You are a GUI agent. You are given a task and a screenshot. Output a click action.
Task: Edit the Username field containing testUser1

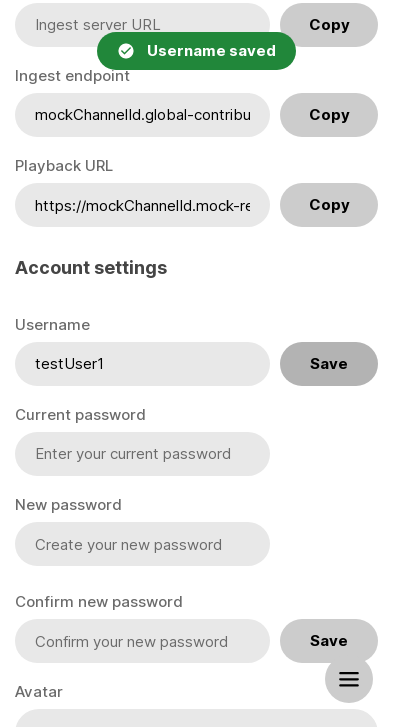142,364
